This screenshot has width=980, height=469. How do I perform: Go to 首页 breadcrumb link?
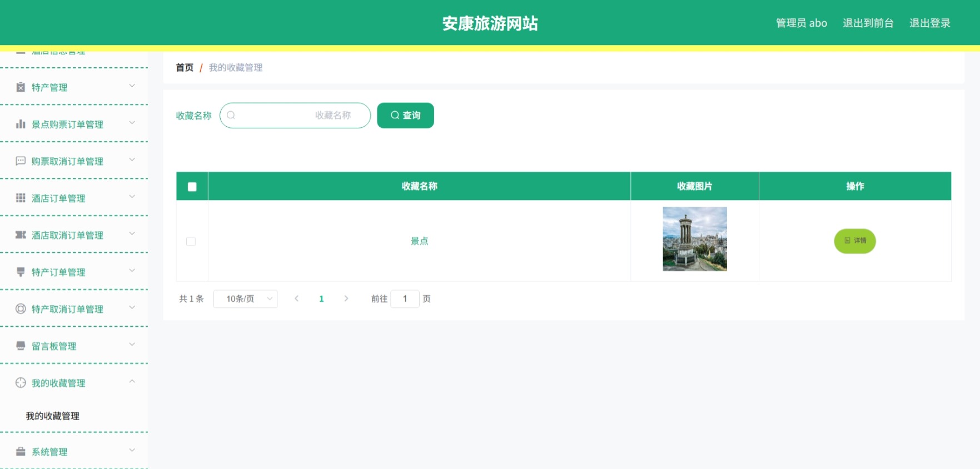click(185, 67)
